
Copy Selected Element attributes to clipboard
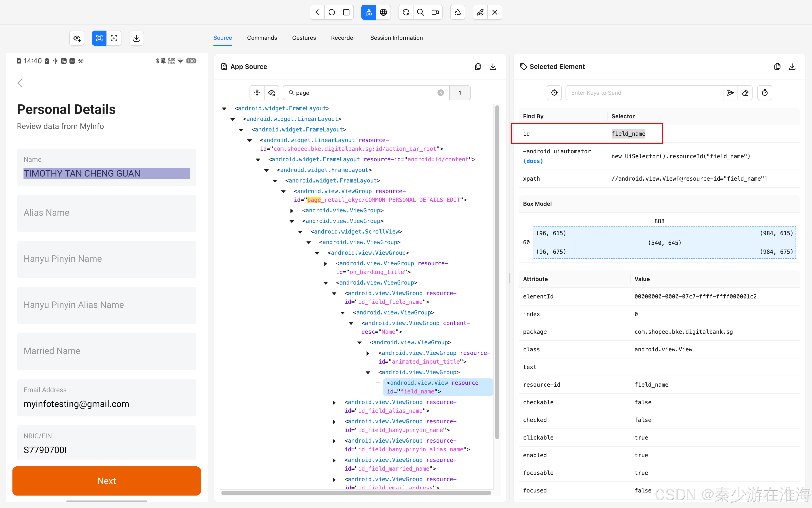[x=777, y=67]
